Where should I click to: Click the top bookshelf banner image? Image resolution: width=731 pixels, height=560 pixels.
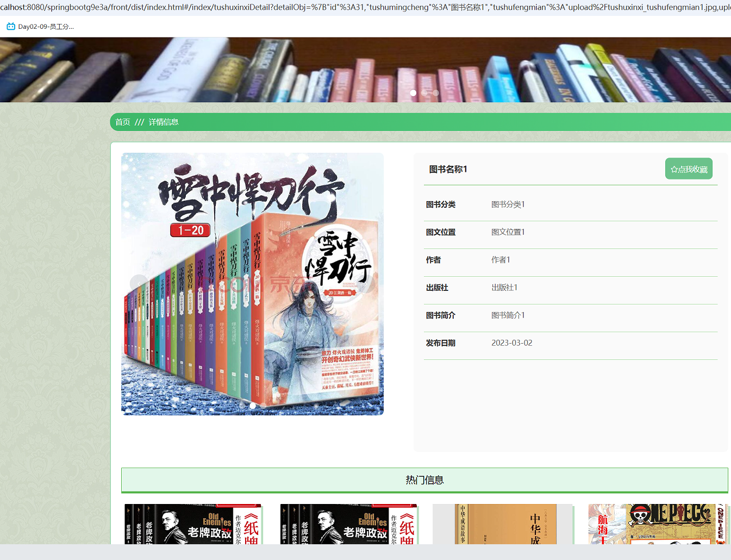[x=365, y=70]
